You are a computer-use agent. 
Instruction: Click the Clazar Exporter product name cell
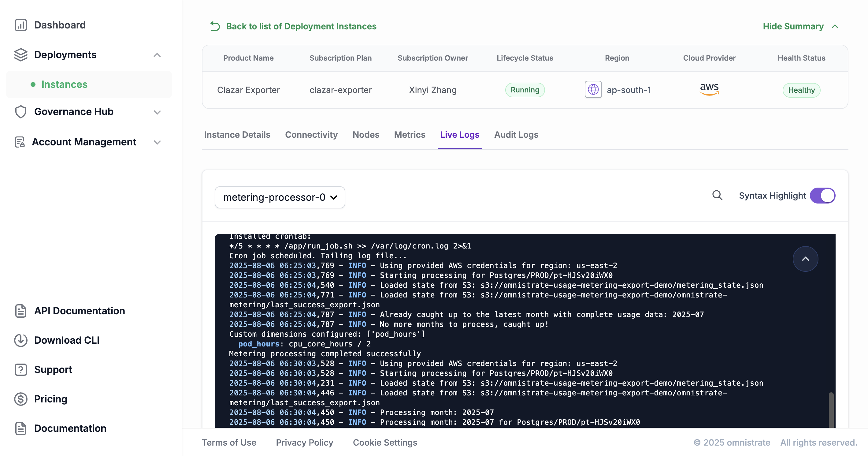(x=248, y=90)
